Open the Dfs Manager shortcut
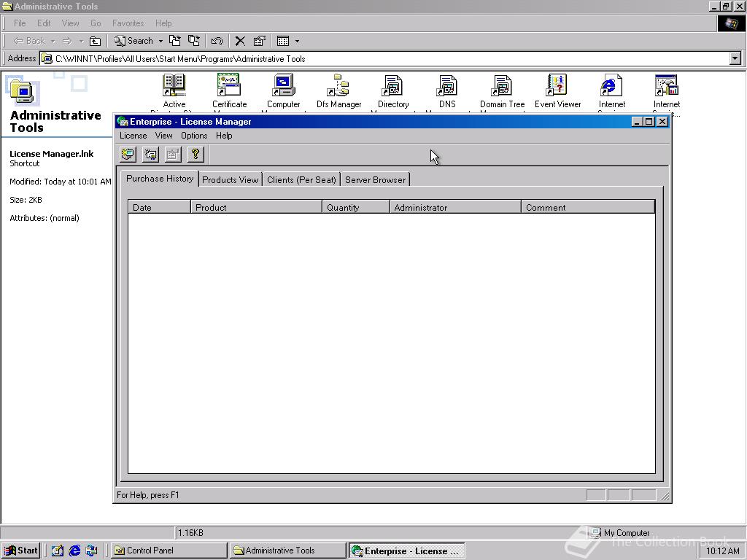 pos(338,86)
